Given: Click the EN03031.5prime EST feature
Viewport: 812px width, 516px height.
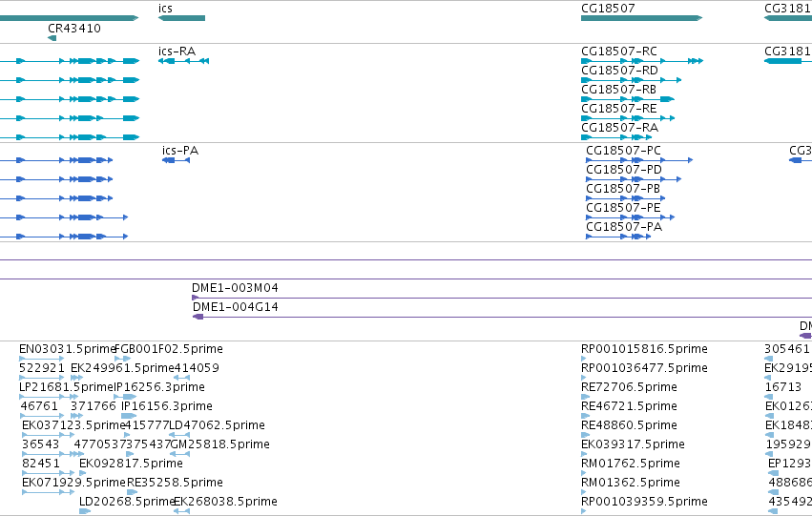Looking at the screenshot, I should tap(41, 359).
